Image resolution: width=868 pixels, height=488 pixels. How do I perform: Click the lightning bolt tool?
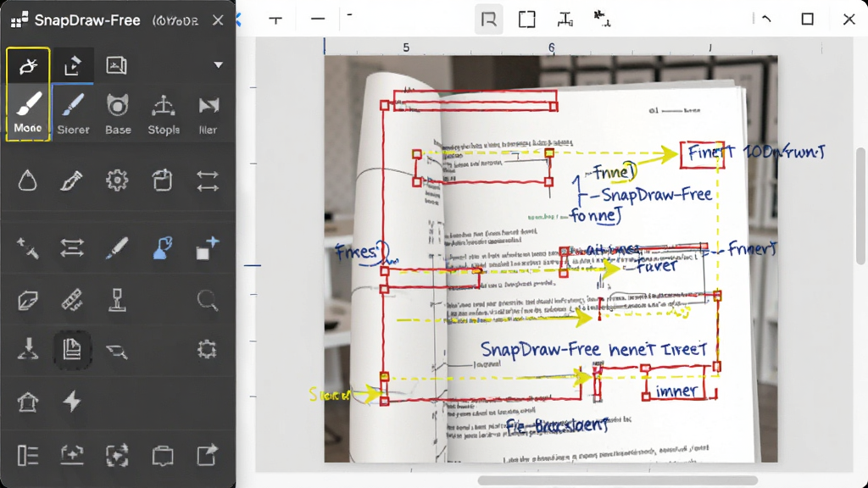[72, 401]
